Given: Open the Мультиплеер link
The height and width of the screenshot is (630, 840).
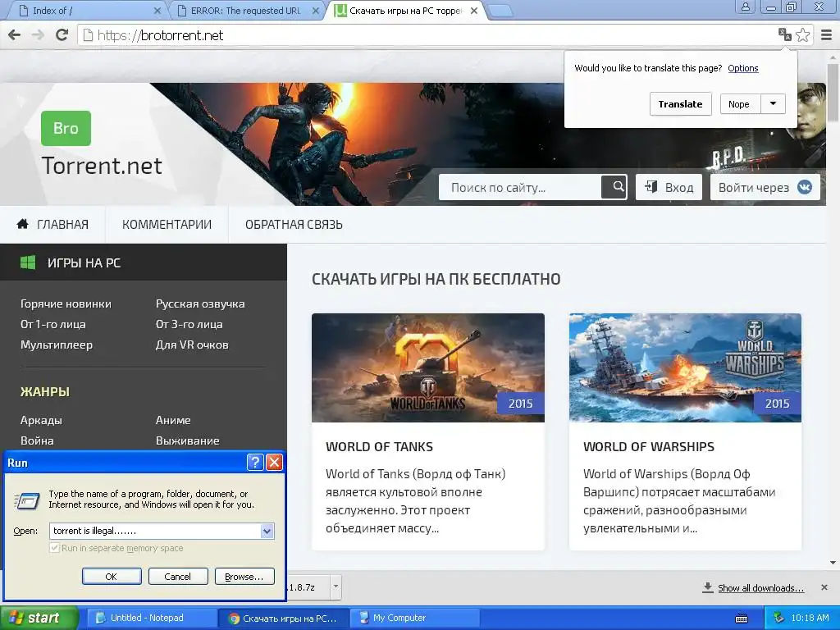Looking at the screenshot, I should point(57,345).
